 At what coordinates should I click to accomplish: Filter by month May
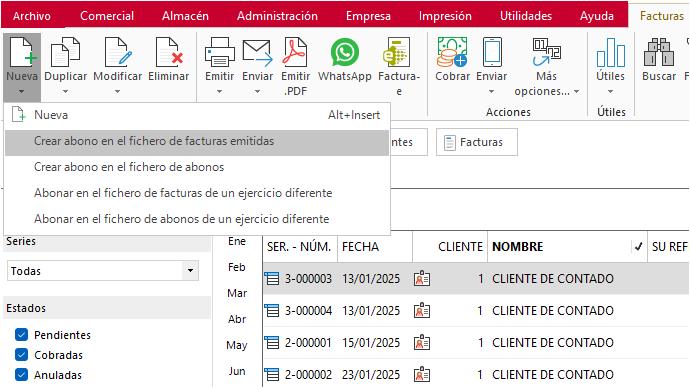tap(237, 345)
